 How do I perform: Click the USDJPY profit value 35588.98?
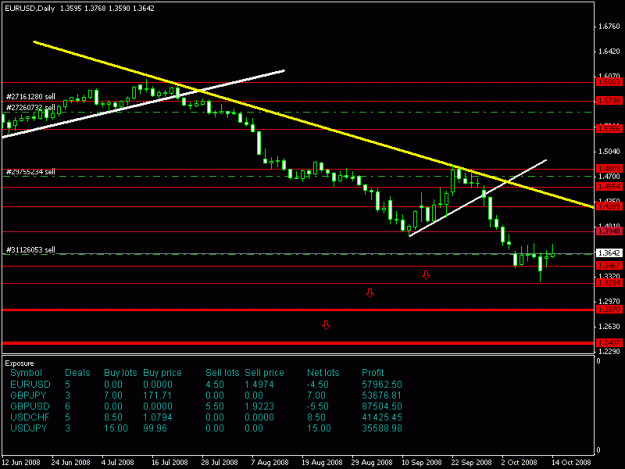382,428
